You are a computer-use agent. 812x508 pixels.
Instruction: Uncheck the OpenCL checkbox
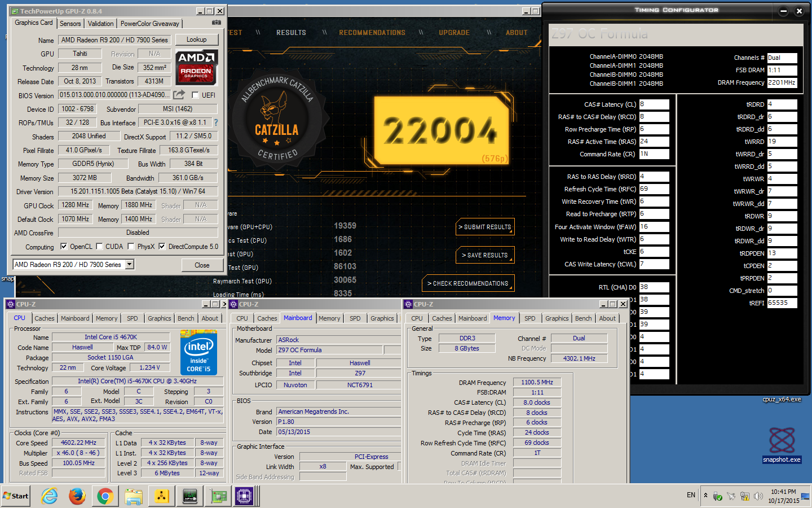[64, 246]
